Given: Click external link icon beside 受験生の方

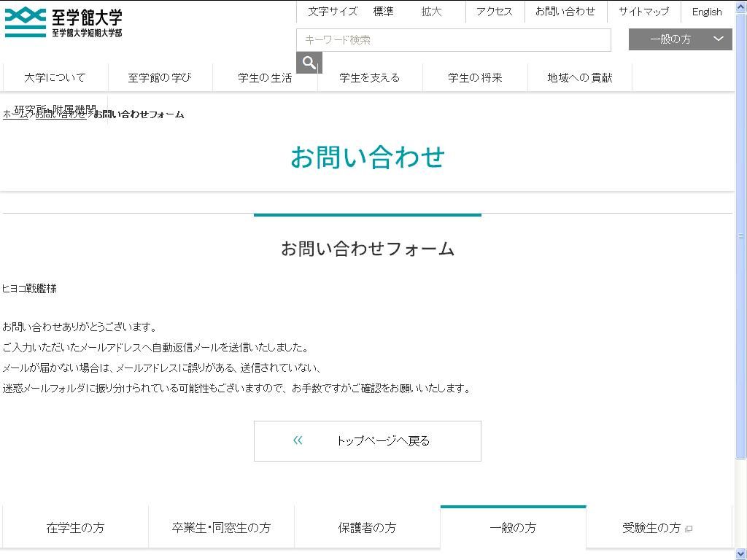Looking at the screenshot, I should point(689,529).
